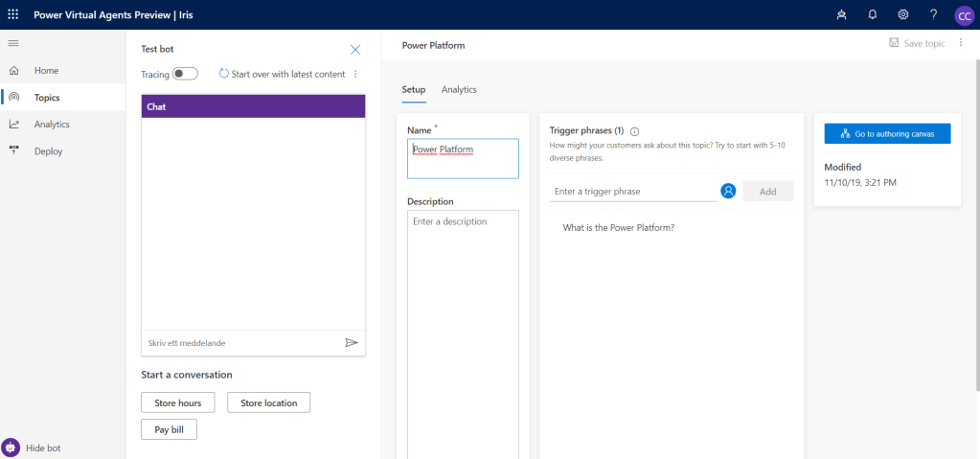This screenshot has width=980, height=459.
Task: Click the send message arrow icon
Action: (352, 342)
